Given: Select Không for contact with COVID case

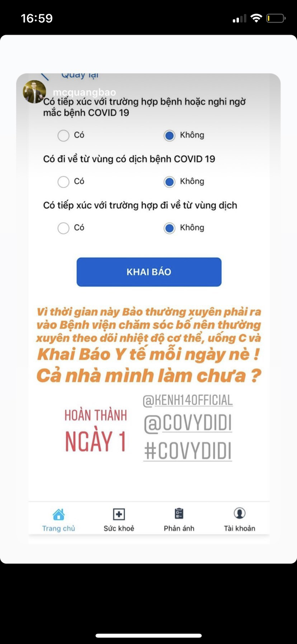Looking at the screenshot, I should point(169,135).
